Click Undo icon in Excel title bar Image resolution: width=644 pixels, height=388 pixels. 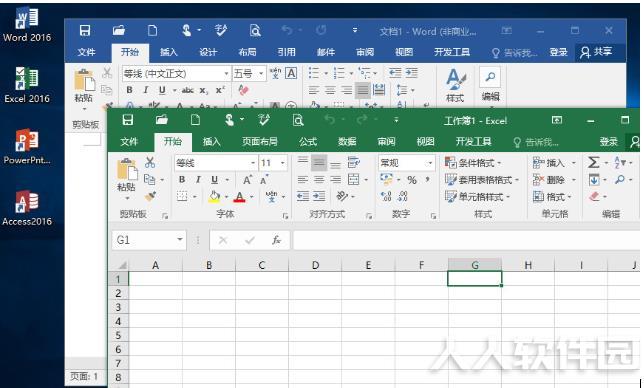[330, 119]
